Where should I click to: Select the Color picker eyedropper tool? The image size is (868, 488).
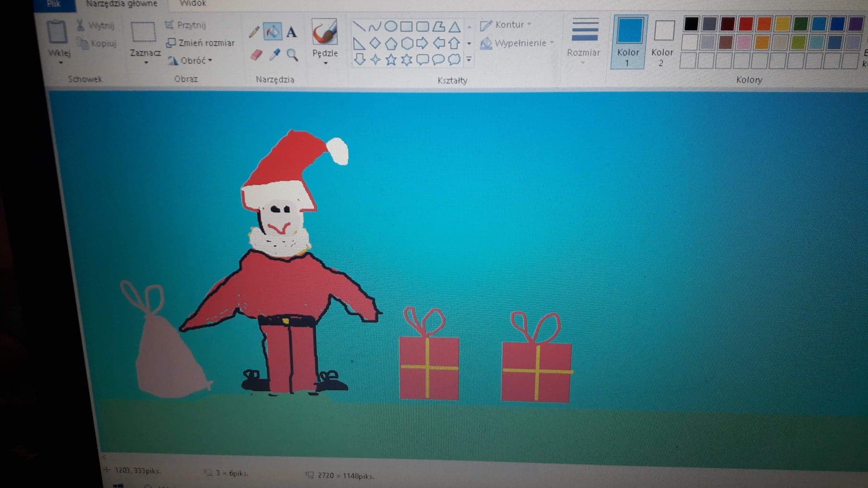(x=274, y=54)
